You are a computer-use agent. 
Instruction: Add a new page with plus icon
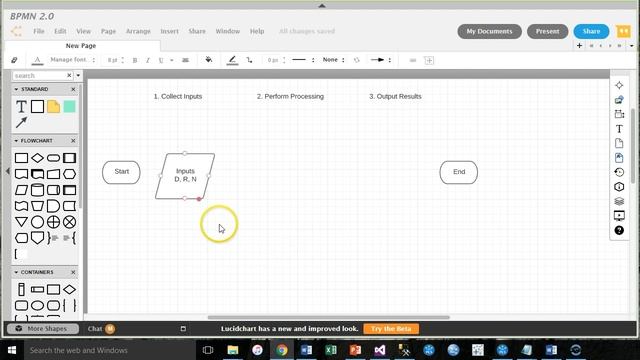(579, 45)
